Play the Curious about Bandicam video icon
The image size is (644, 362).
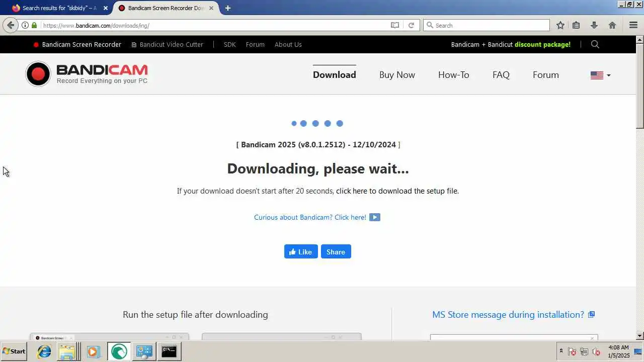click(374, 217)
